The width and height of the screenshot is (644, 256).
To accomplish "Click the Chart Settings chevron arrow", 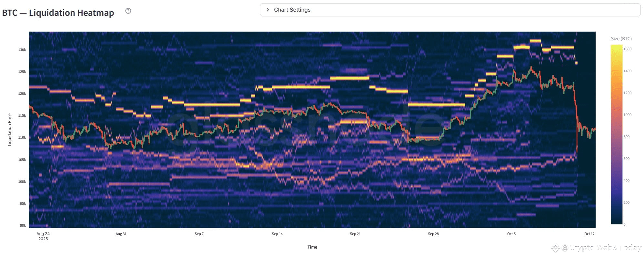I will (x=267, y=10).
